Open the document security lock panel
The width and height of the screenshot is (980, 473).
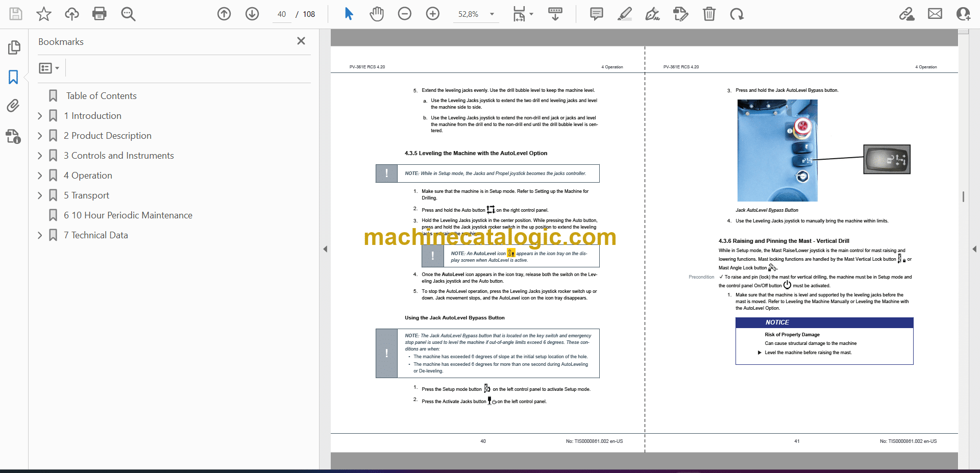(13, 136)
